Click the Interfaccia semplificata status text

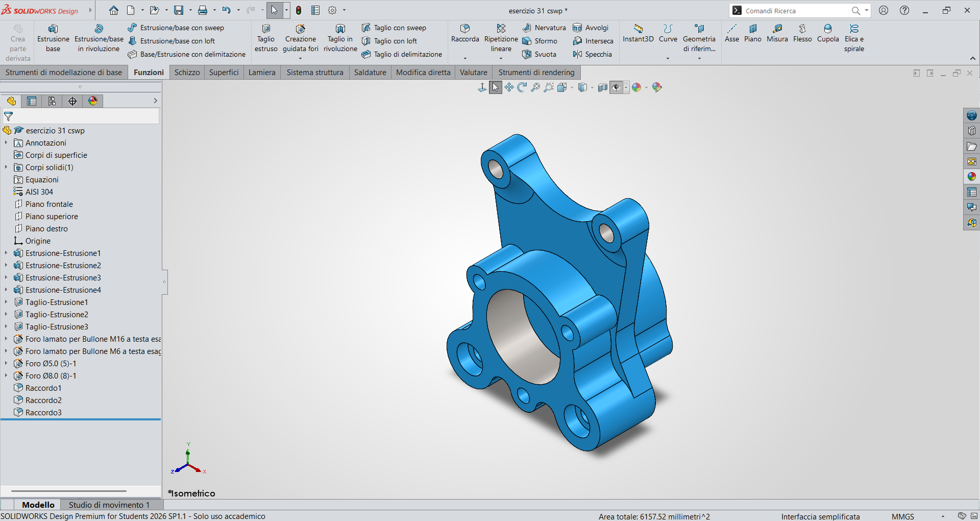coord(820,516)
